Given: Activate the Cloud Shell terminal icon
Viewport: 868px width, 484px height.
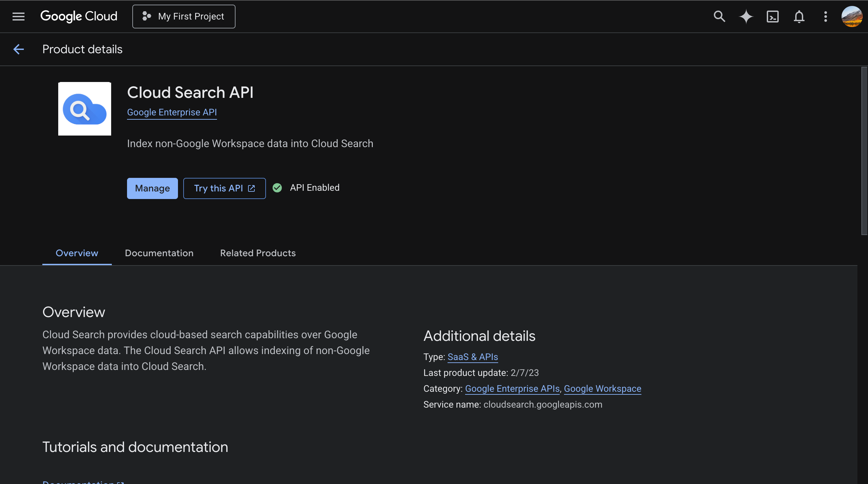Looking at the screenshot, I should coord(772,17).
